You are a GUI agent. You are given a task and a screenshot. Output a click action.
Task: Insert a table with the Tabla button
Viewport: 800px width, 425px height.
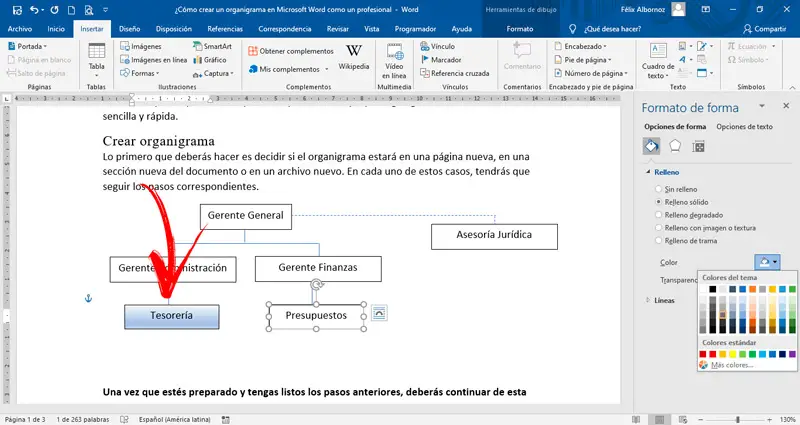tap(96, 59)
